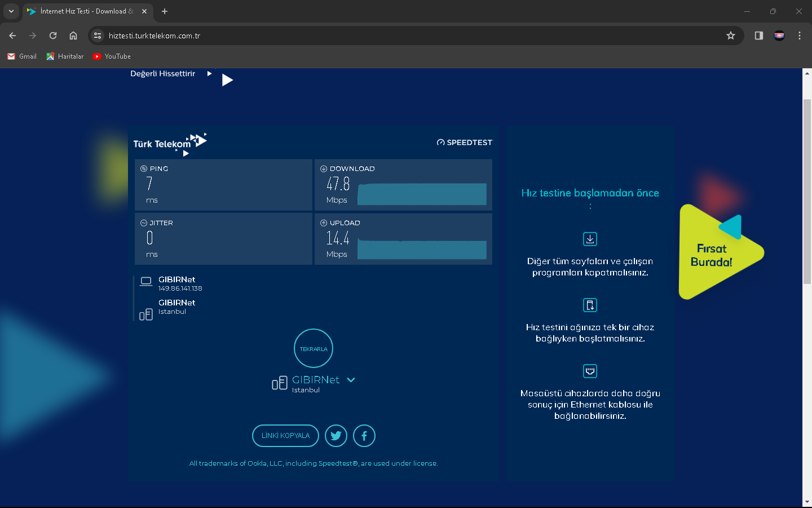This screenshot has width=812, height=508.
Task: Copy the result link with LİNKİ KOPYALA
Action: point(285,436)
